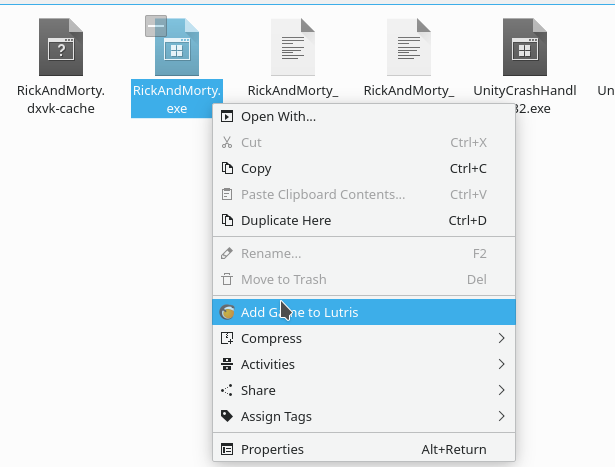Open the first RickAndMorty_ text document icon

[x=293, y=47]
